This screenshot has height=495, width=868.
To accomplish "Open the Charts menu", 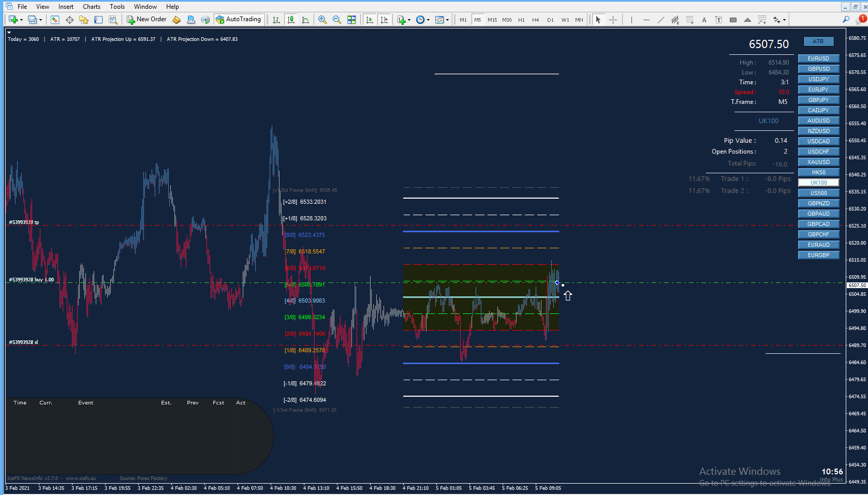I will click(x=92, y=7).
